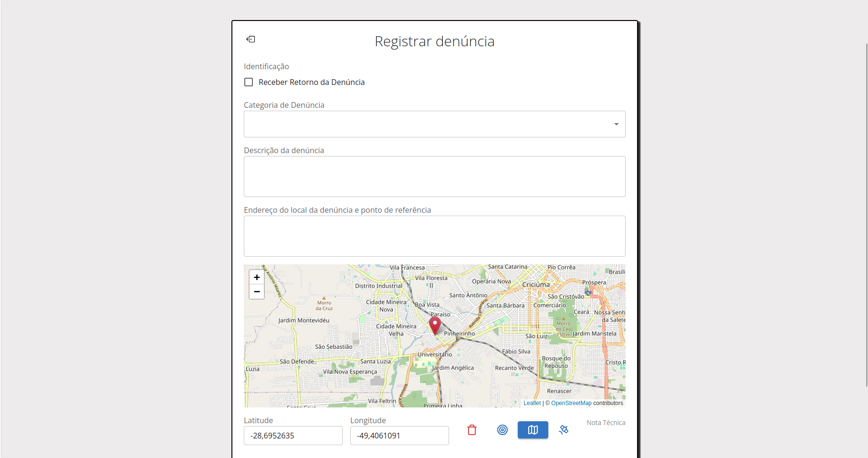The image size is (868, 458).
Task: Switch to satellite view icon
Action: [x=564, y=430]
